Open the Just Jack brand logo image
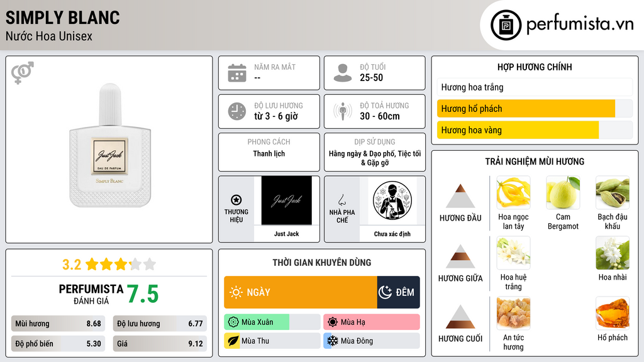644x362 pixels. [287, 200]
